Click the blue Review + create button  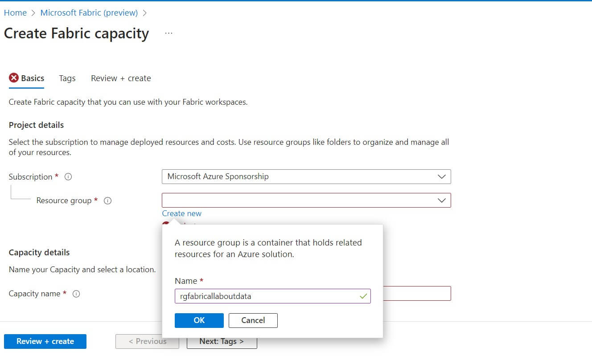(x=45, y=341)
